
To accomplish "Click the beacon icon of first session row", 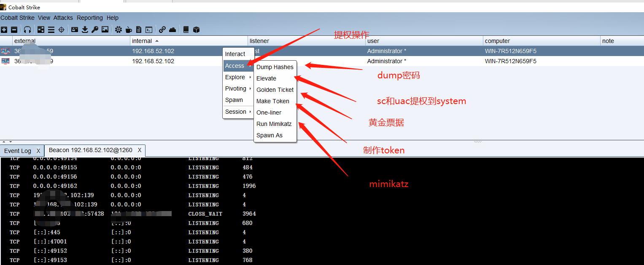I will click(x=5, y=51).
